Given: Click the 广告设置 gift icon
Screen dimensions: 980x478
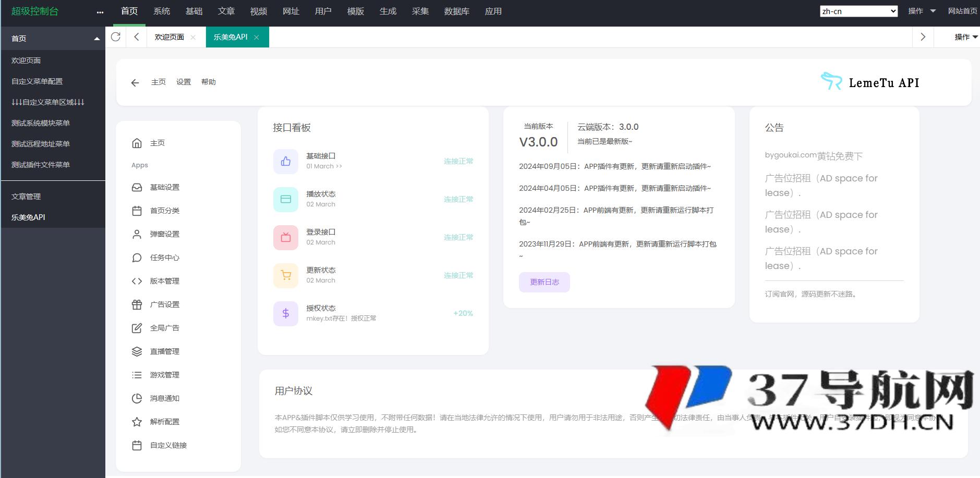Looking at the screenshot, I should point(136,304).
